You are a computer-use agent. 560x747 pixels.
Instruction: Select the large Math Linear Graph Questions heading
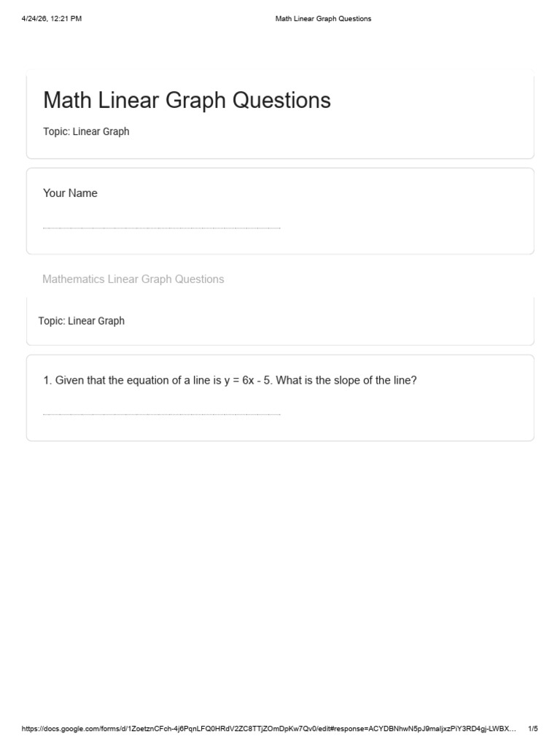point(187,100)
